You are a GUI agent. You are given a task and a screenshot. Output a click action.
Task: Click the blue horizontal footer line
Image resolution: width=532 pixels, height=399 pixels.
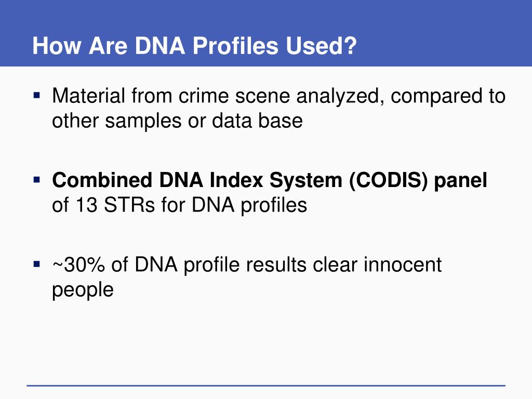click(x=266, y=385)
